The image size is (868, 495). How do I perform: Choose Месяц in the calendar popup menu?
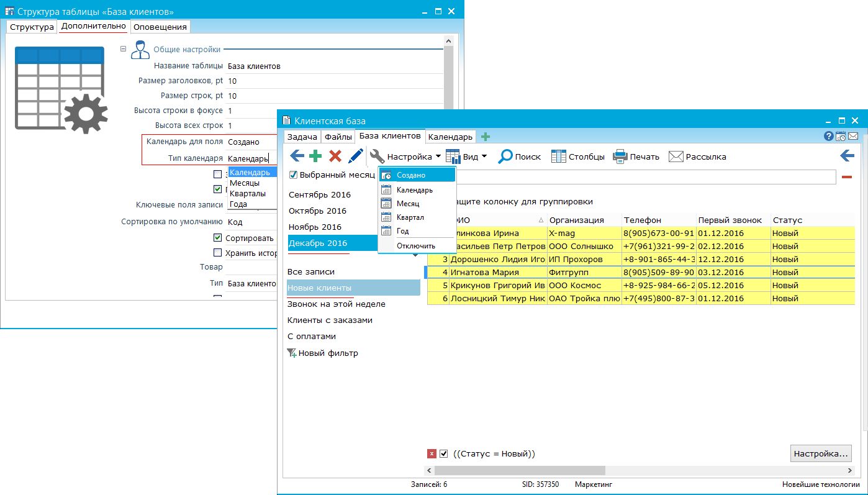tap(408, 204)
